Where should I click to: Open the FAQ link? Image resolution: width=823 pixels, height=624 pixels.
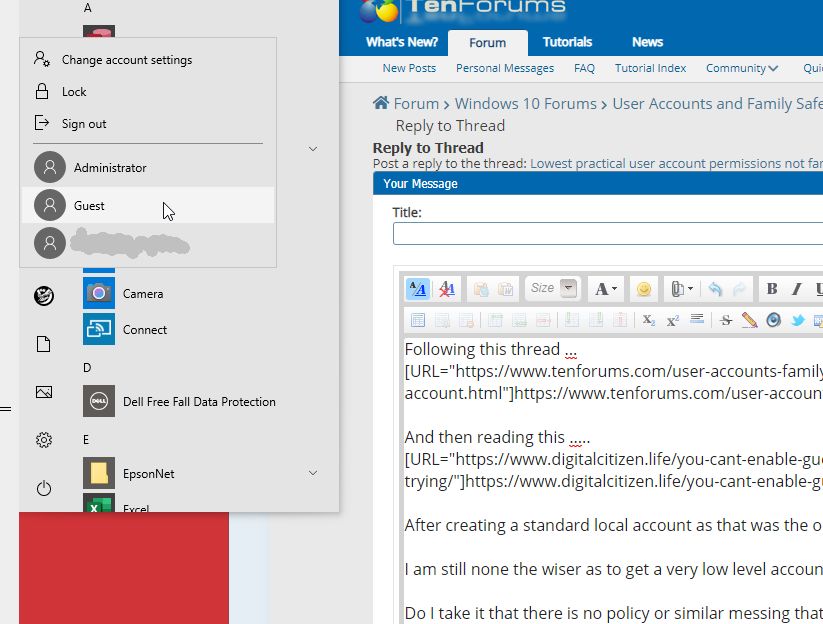point(584,68)
